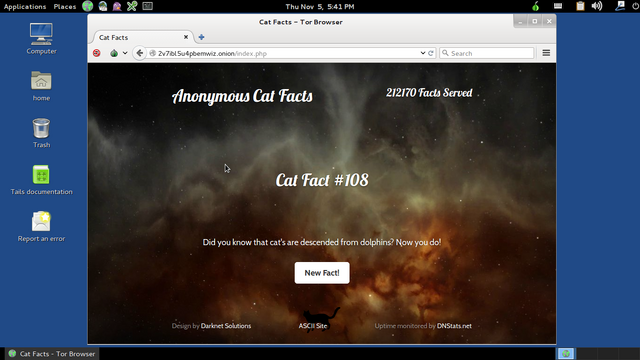Click the magnifier icon in search box

(445, 53)
